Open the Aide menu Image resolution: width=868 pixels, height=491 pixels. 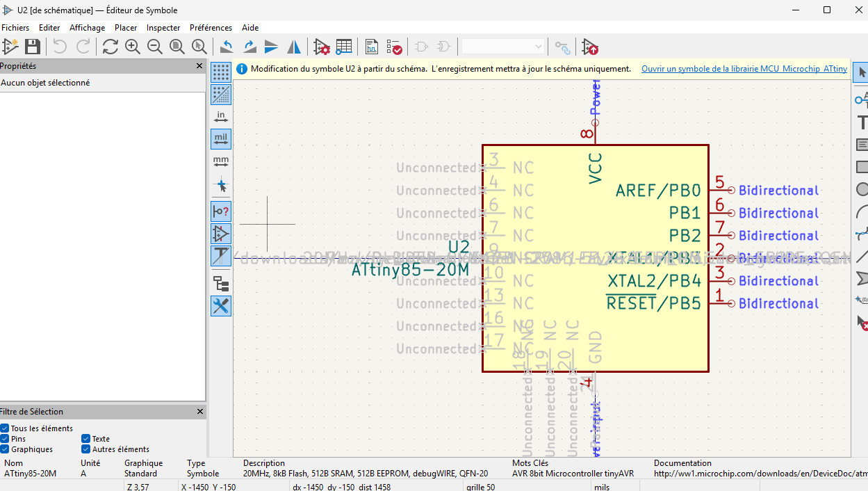pyautogui.click(x=250, y=28)
